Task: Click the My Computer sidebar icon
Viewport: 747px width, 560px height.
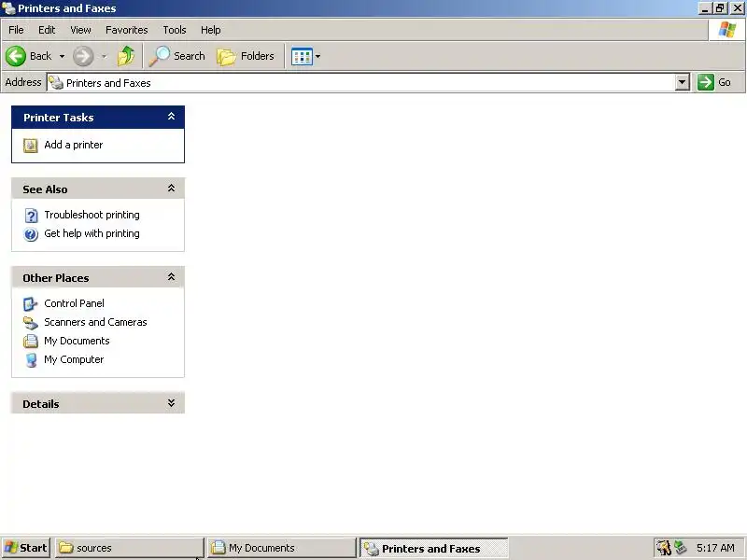Action: [31, 360]
